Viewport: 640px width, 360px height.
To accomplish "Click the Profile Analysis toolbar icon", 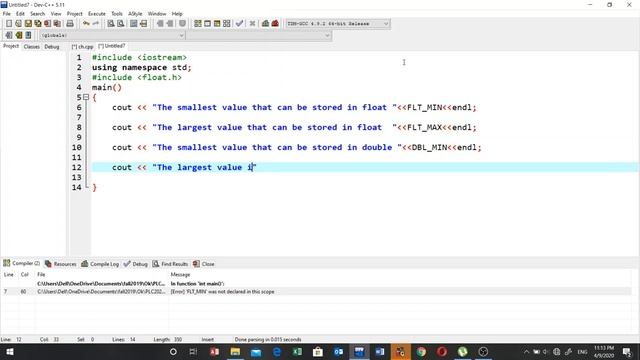I will click(x=265, y=24).
